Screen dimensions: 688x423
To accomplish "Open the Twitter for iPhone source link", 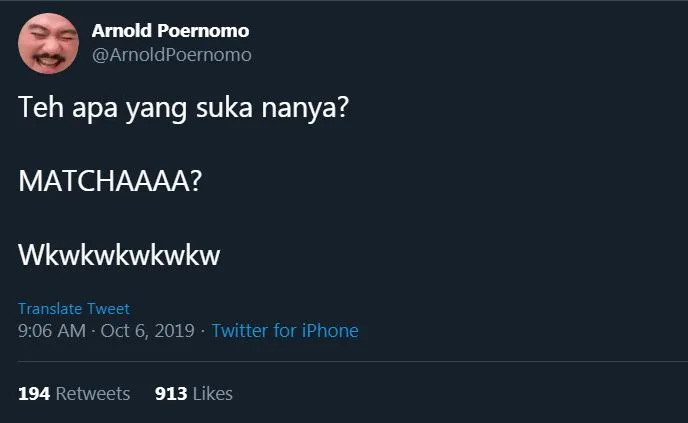I will pos(284,331).
